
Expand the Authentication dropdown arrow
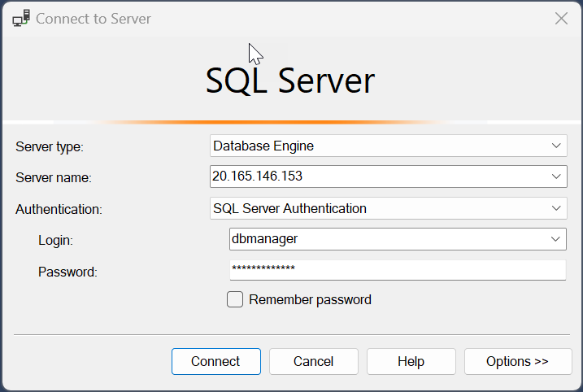coord(556,208)
